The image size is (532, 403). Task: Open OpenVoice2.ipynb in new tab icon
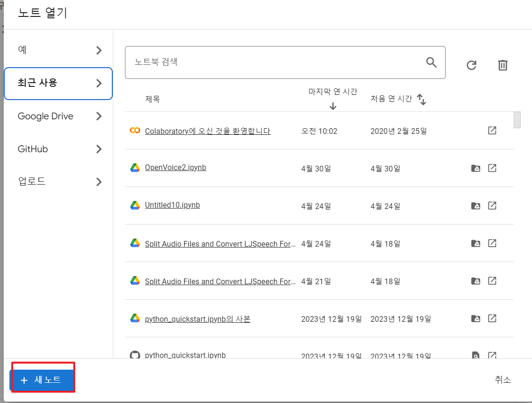[x=492, y=168]
